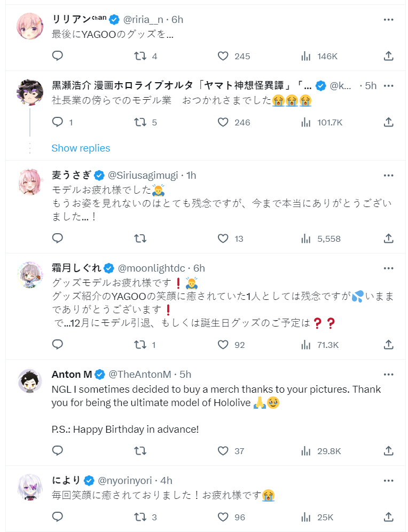The image size is (408, 532).
Task: View analytics on 麦うさぎ's tweet
Action: (x=306, y=239)
